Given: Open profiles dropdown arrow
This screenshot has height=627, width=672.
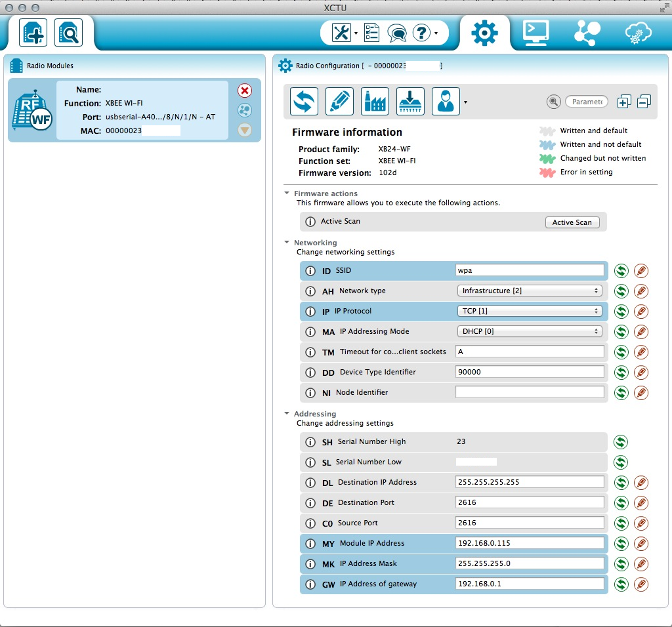Looking at the screenshot, I should (465, 102).
